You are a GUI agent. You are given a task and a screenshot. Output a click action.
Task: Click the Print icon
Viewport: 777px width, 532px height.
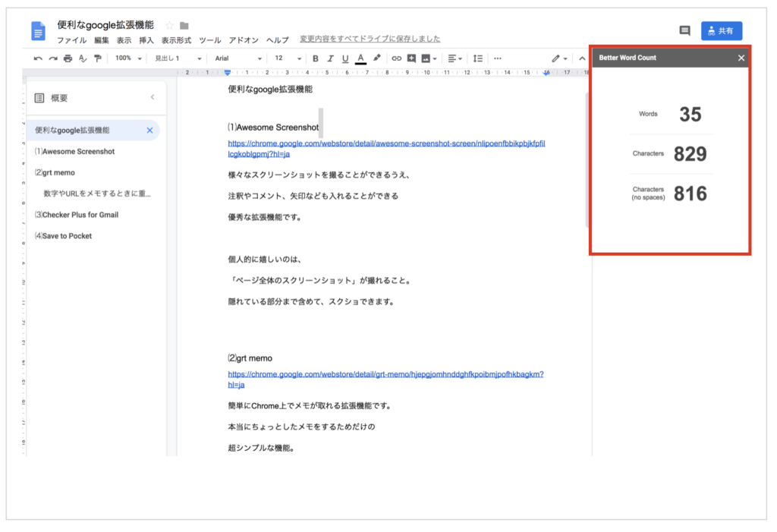pos(68,58)
